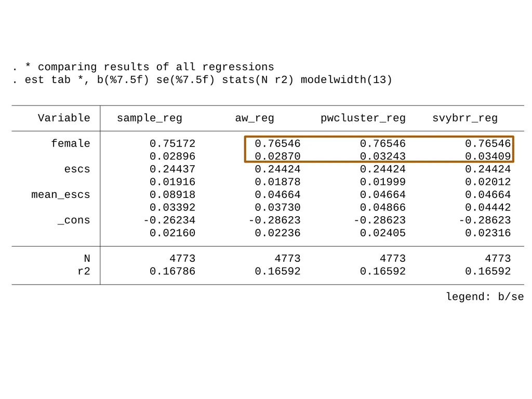
Task: Select female standard error 0.02896
Action: [x=172, y=156]
